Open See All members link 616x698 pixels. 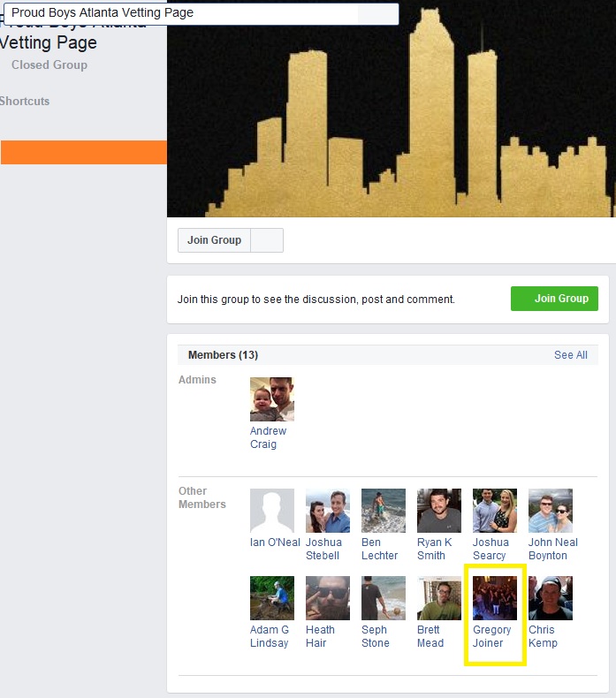571,355
